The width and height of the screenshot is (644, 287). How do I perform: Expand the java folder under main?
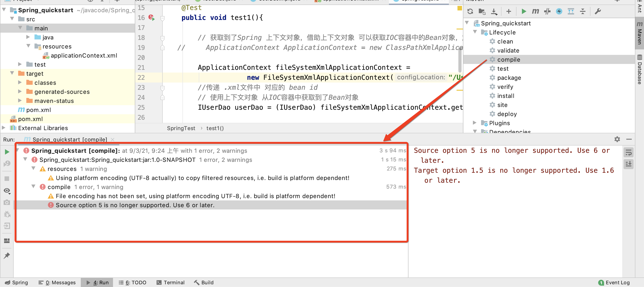[x=28, y=37]
